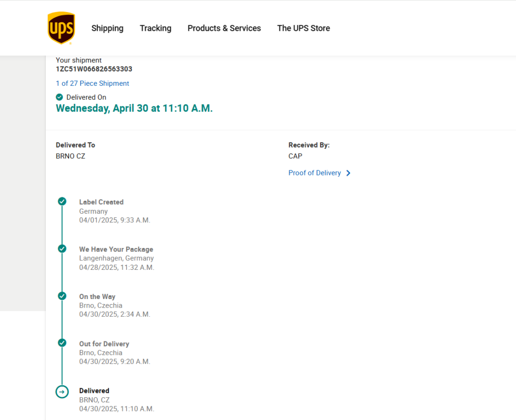This screenshot has height=420, width=516.
Task: Click the chevron next to Proof of Delivery
Action: click(x=348, y=173)
